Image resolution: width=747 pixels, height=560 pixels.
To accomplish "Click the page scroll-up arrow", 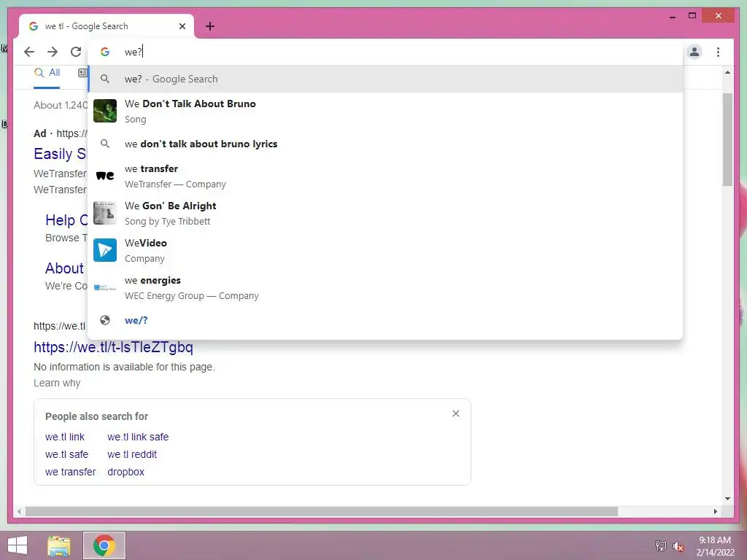I will coord(727,72).
